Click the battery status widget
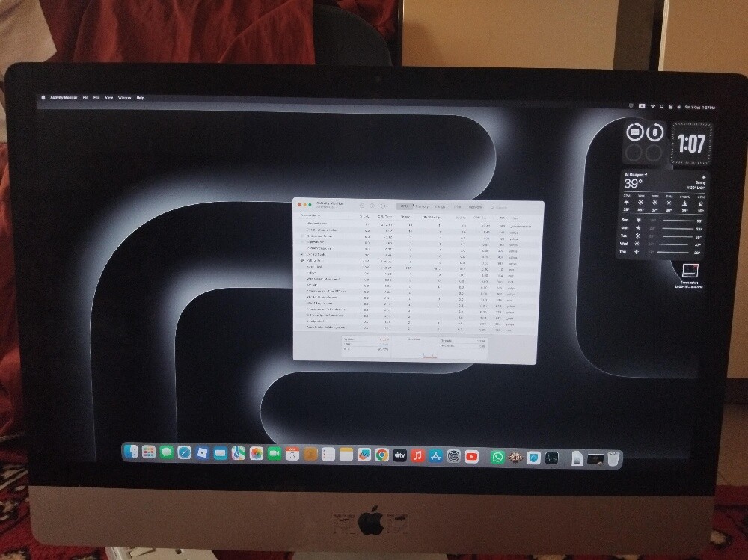Screen dimensions: 748x560 [x=645, y=143]
